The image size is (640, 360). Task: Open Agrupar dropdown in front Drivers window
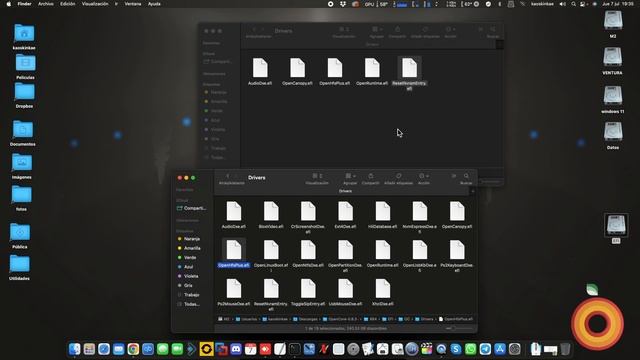pyautogui.click(x=350, y=176)
